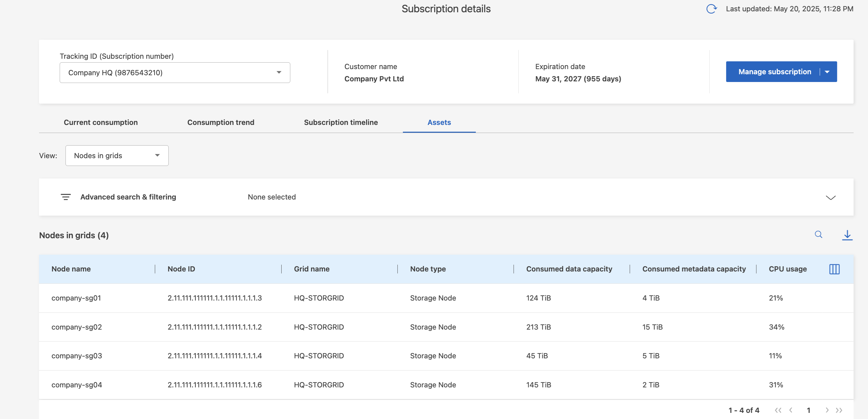Open the Nodes in grids view dropdown
The height and width of the screenshot is (419, 868).
click(117, 155)
